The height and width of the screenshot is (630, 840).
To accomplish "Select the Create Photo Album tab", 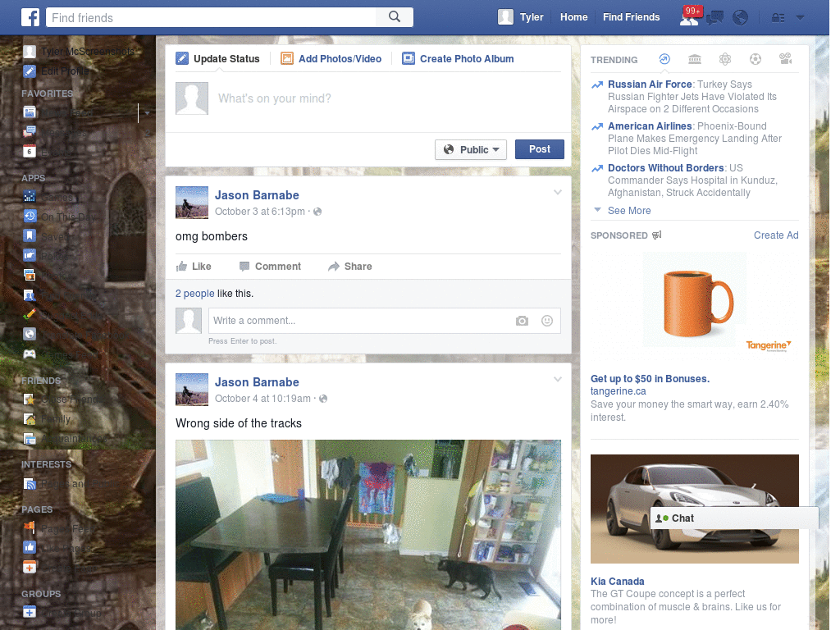I will [458, 59].
